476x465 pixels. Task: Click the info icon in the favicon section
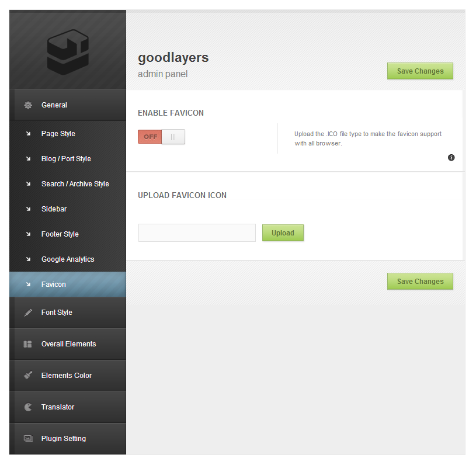451,157
